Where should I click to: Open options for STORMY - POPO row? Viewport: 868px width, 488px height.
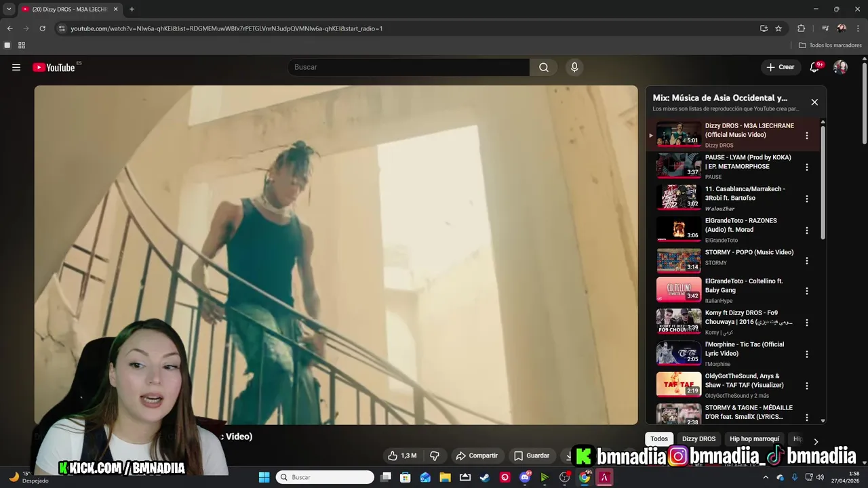(x=806, y=261)
